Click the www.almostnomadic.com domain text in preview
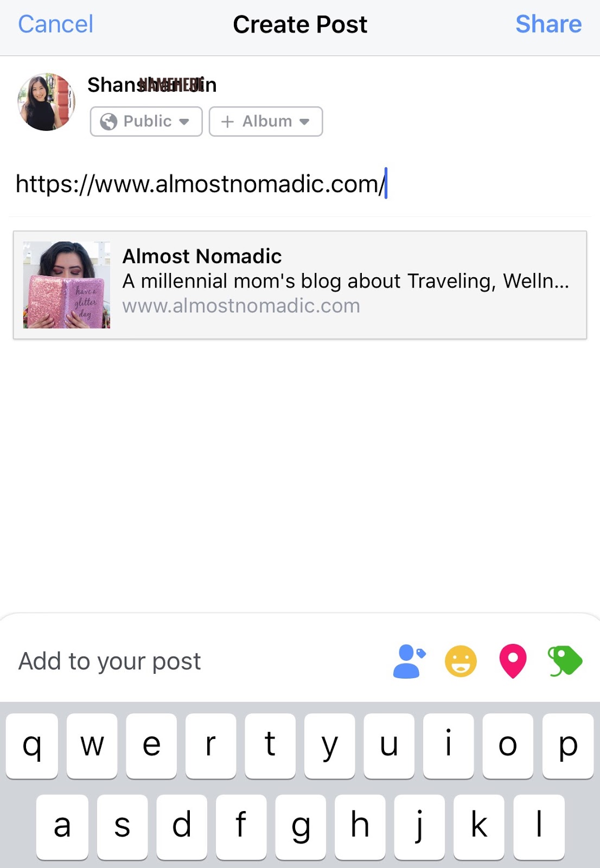 pyautogui.click(x=241, y=306)
